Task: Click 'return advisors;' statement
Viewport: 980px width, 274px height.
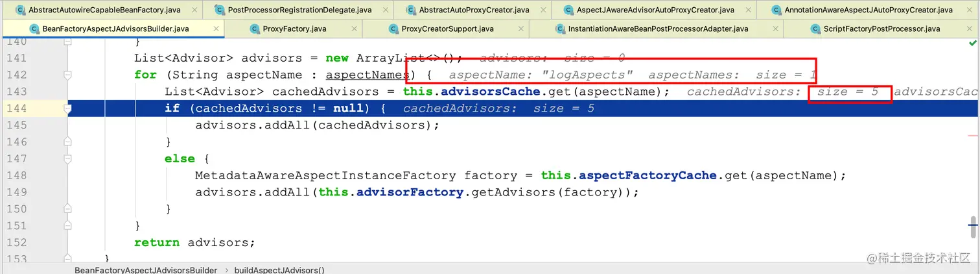Action: pyautogui.click(x=194, y=242)
